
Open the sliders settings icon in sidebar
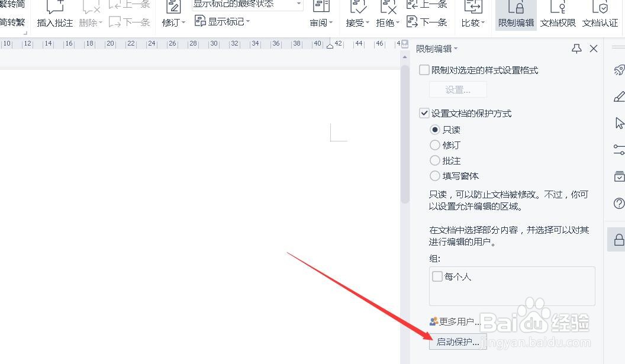pyautogui.click(x=619, y=150)
